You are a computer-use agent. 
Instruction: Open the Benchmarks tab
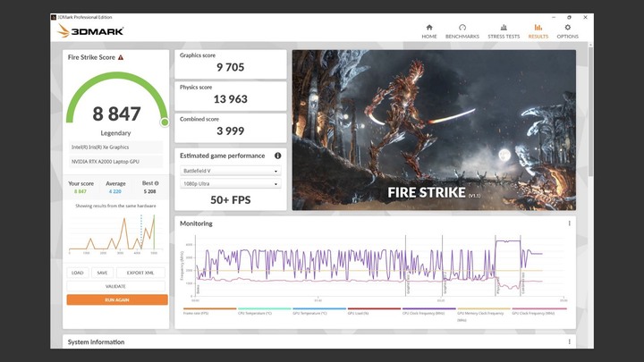[x=462, y=31]
